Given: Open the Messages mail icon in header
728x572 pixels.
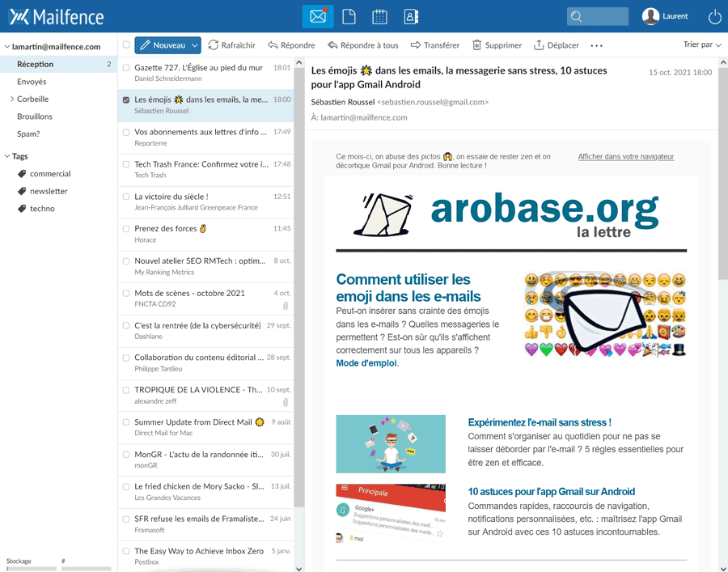Looking at the screenshot, I should click(x=318, y=17).
